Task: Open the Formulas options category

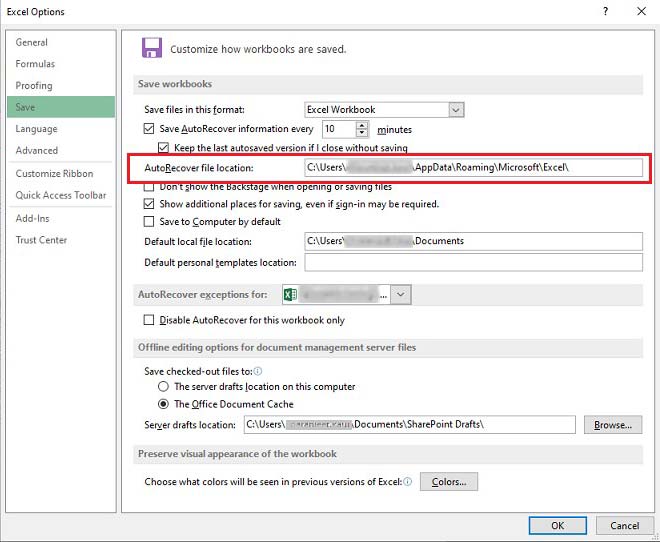Action: click(35, 64)
